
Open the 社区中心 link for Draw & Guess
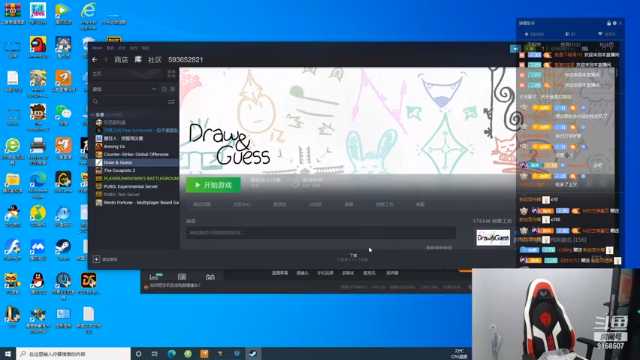pyautogui.click(x=242, y=204)
